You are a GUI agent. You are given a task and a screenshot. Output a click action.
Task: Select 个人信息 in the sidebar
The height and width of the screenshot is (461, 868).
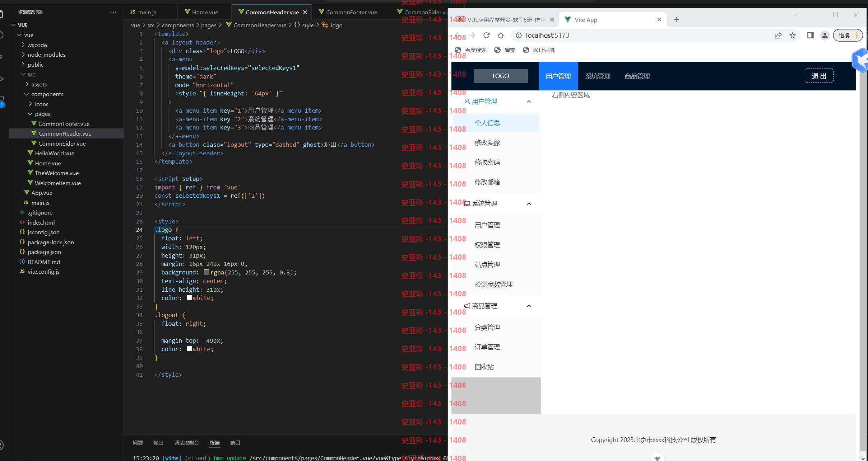[x=496, y=123]
